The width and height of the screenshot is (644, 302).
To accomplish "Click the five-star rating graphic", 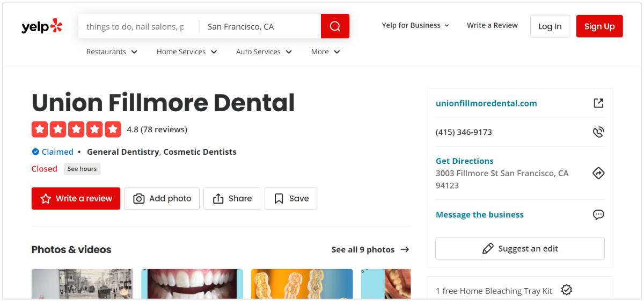I will [x=76, y=130].
